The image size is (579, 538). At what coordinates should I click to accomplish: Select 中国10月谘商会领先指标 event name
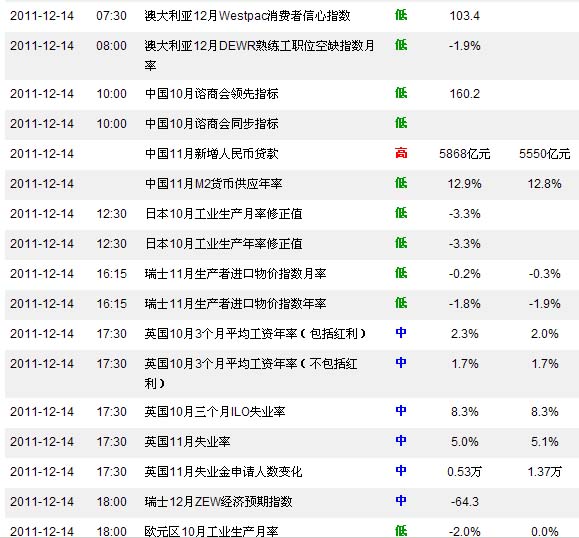click(x=212, y=94)
